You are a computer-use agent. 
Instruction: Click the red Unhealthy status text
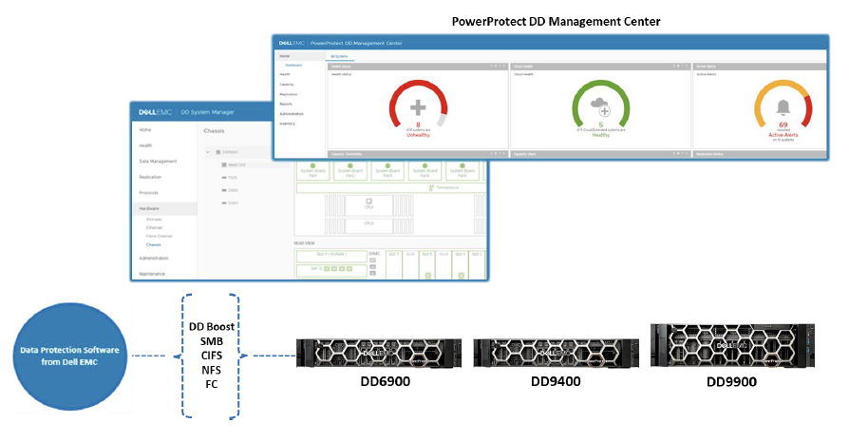pos(418,135)
